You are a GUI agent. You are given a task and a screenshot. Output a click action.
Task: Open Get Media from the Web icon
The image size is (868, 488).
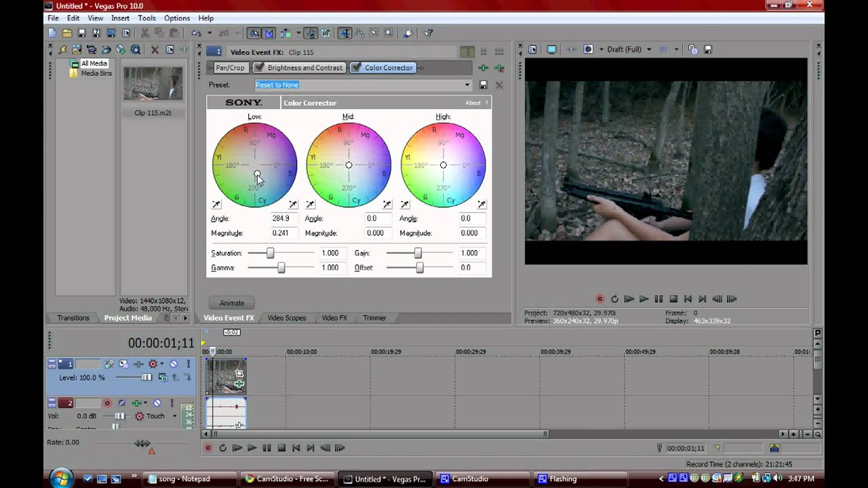pyautogui.click(x=136, y=49)
